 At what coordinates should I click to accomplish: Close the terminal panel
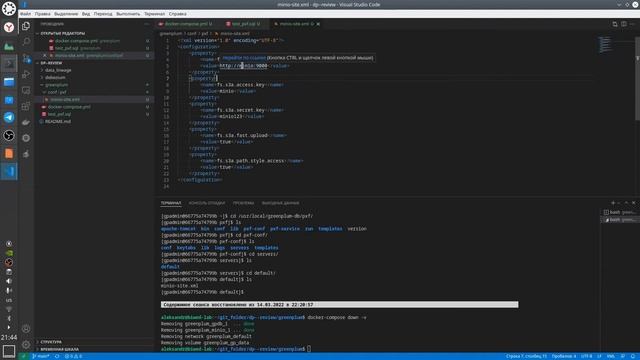633,203
